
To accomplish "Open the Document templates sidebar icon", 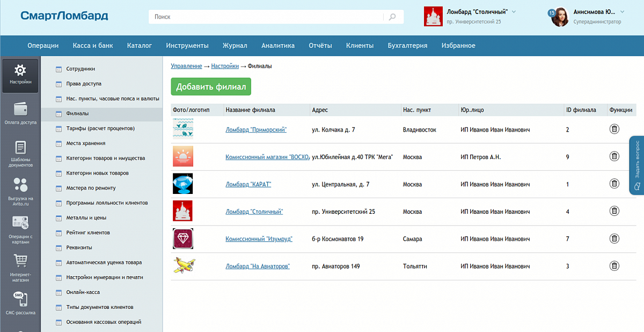I will point(20,148).
